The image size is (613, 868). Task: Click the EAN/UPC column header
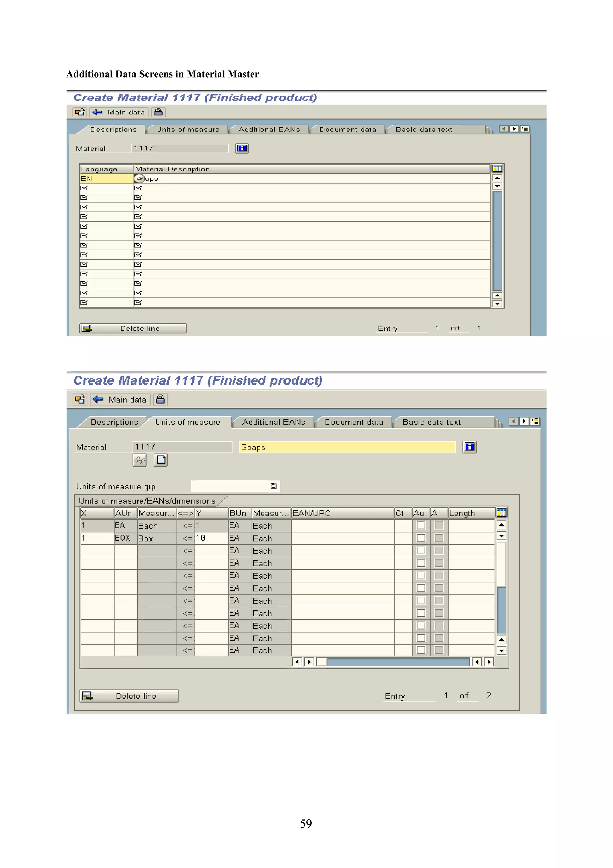(343, 513)
